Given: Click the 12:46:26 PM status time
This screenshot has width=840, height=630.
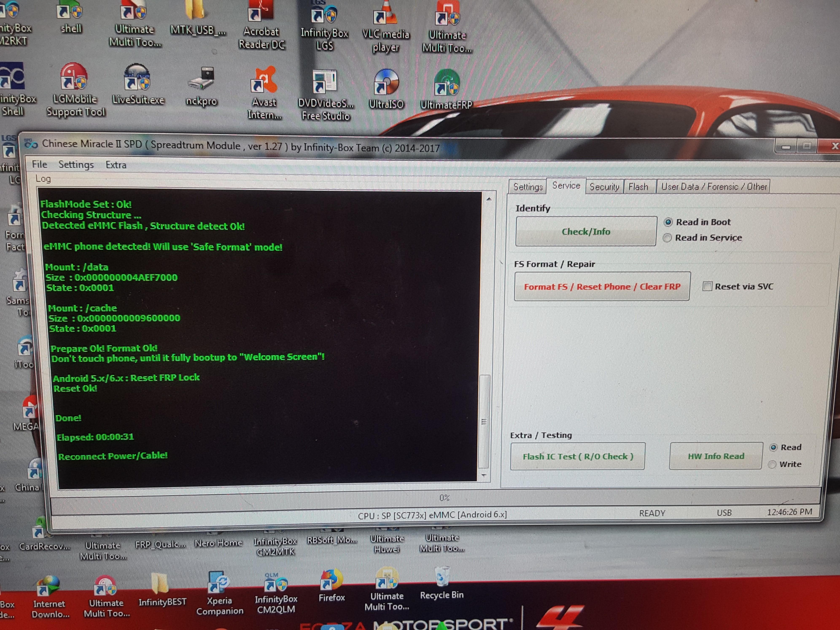Looking at the screenshot, I should [789, 512].
